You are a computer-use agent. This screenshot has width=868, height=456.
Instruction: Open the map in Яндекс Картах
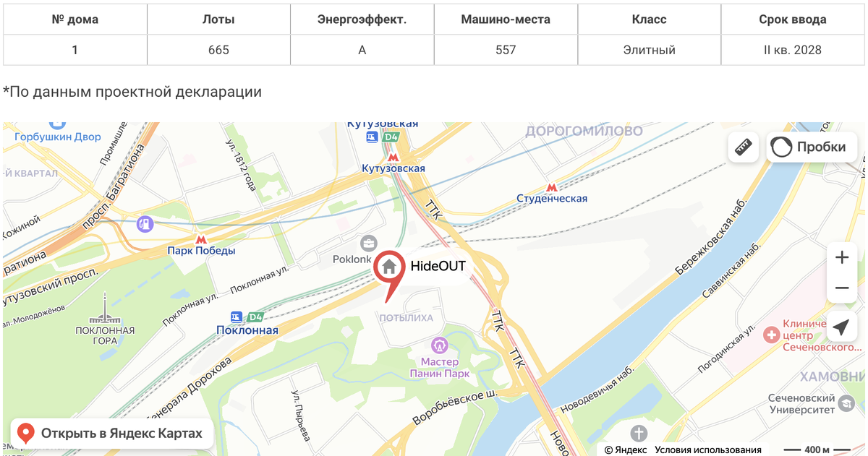112,434
